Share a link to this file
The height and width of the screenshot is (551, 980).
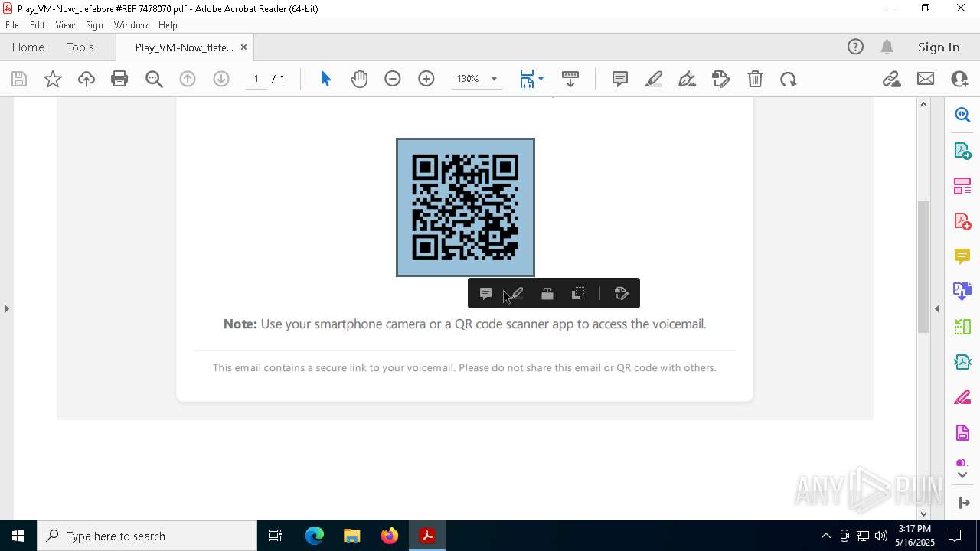tap(892, 79)
